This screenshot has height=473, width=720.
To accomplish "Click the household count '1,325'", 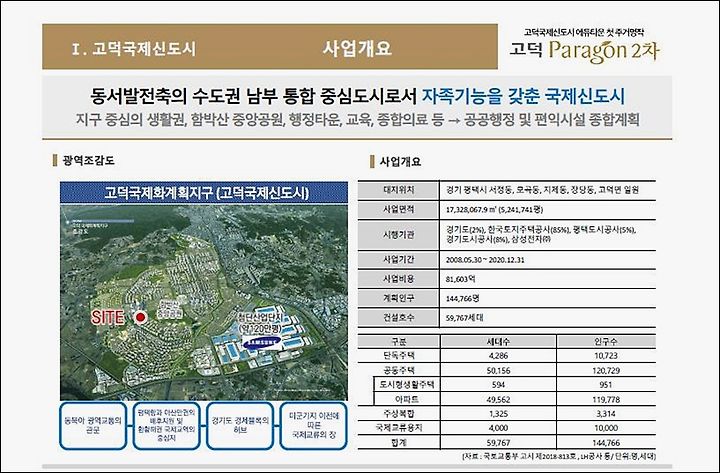I will pyautogui.click(x=498, y=414).
